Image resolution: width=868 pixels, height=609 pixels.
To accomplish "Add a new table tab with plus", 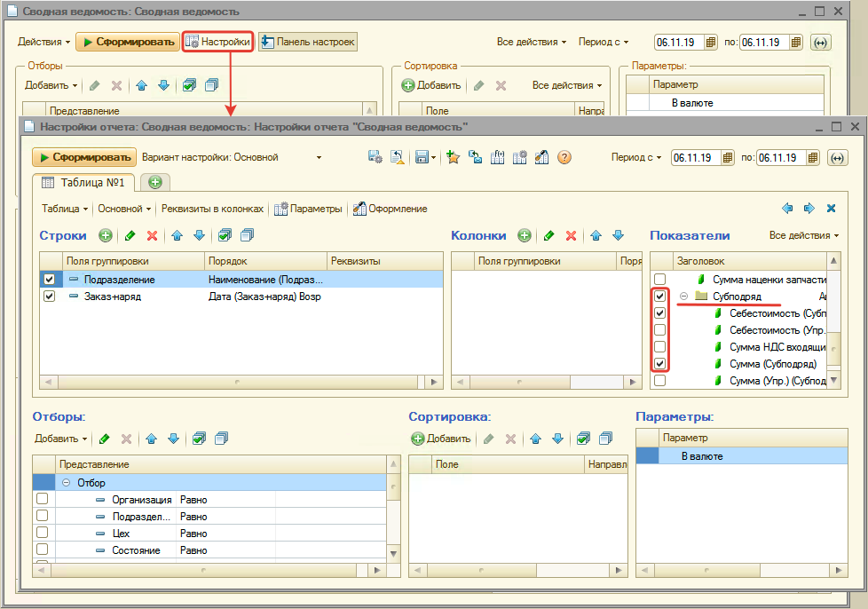I will (155, 182).
